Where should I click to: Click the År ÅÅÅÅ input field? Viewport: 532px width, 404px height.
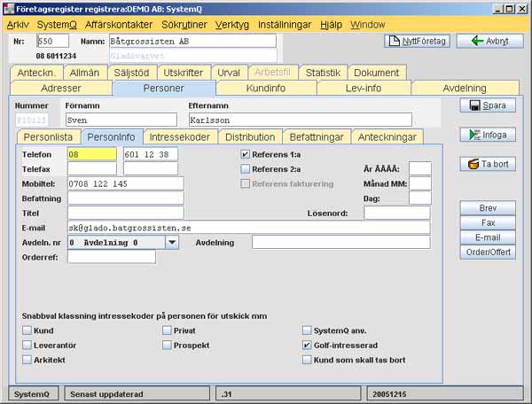point(420,168)
